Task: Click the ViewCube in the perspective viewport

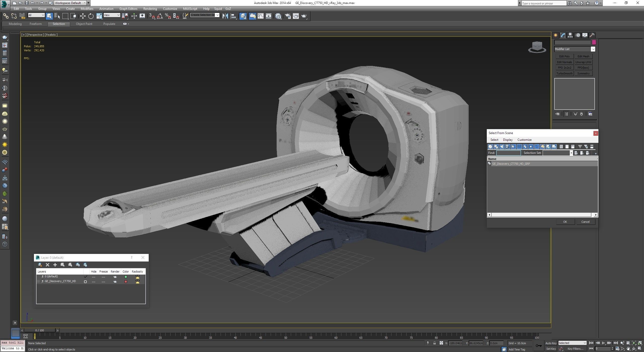Action: click(x=537, y=47)
